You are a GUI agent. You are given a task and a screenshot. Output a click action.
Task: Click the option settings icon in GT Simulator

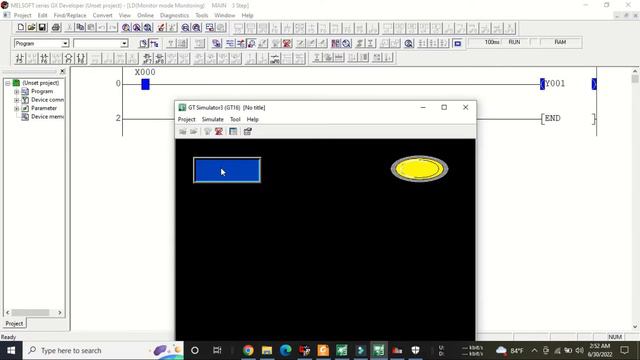[x=247, y=131]
